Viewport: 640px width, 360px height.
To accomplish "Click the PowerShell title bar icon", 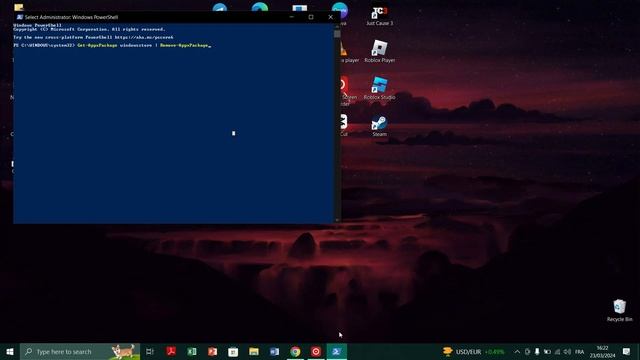I will click(x=19, y=17).
